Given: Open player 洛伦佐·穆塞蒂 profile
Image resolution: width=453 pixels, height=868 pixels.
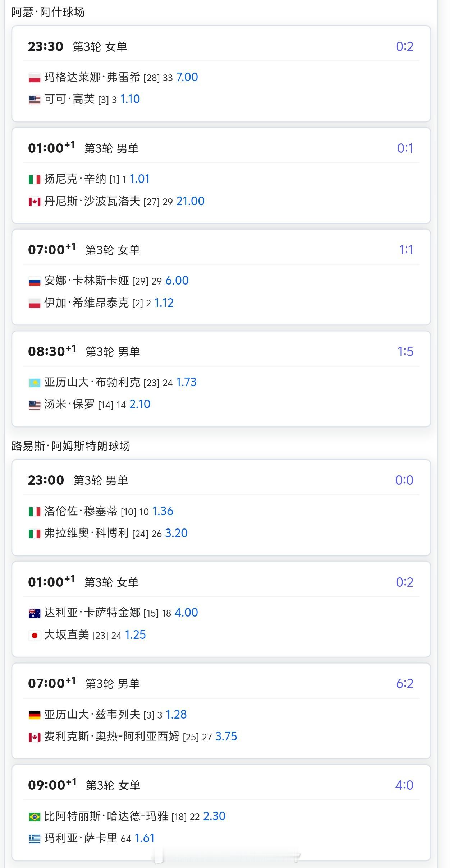Looking at the screenshot, I should click(81, 511).
